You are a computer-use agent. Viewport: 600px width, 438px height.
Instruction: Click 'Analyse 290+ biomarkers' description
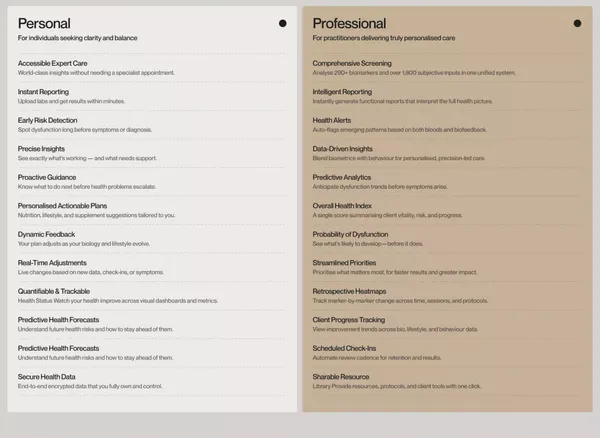pos(414,73)
